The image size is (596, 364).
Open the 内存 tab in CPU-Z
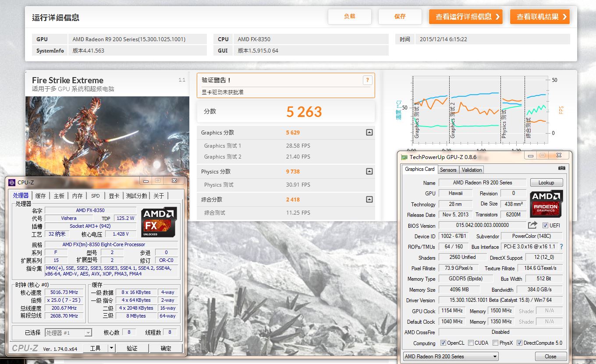pos(78,196)
